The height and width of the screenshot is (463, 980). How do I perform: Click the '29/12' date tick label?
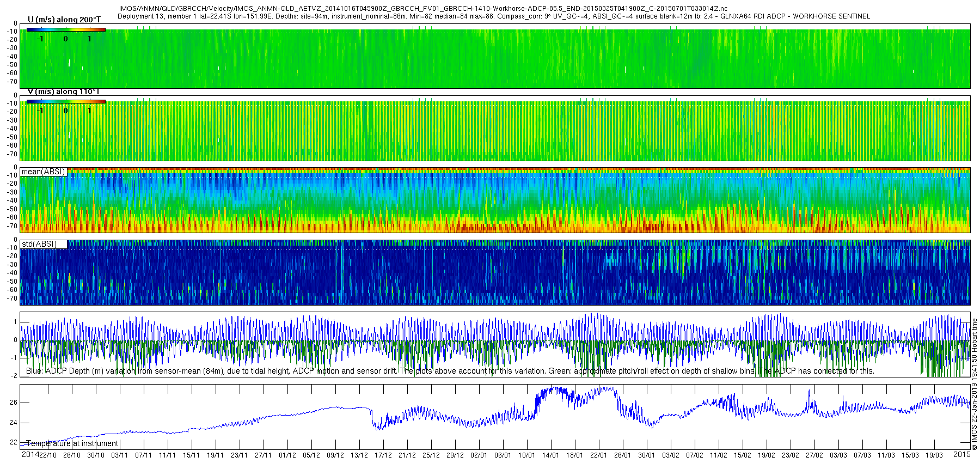pyautogui.click(x=455, y=455)
